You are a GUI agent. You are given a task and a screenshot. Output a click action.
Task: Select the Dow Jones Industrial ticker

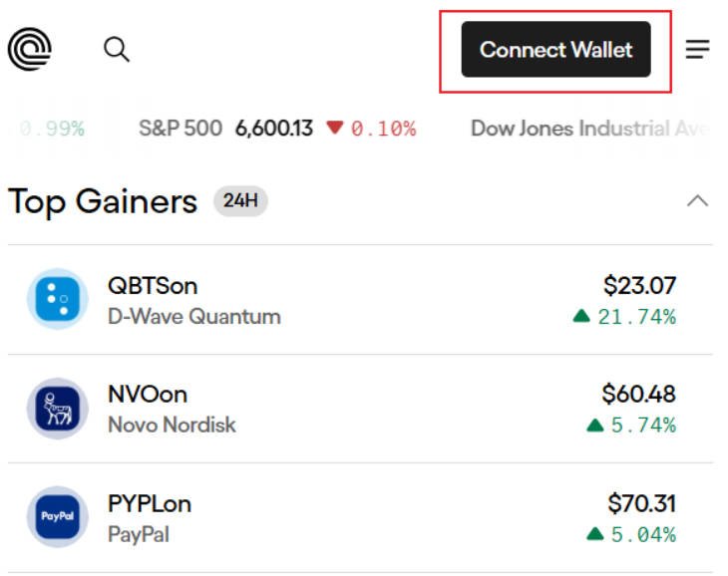(x=588, y=129)
